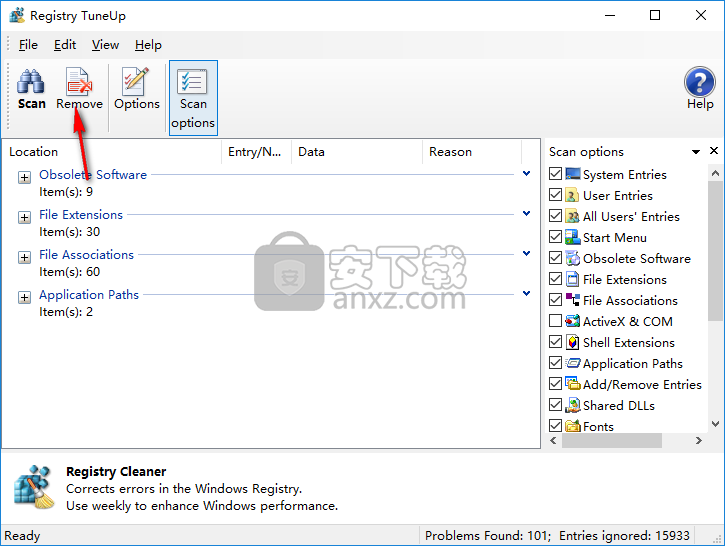Toggle the Scan options panel button
The width and height of the screenshot is (725, 546).
[193, 98]
